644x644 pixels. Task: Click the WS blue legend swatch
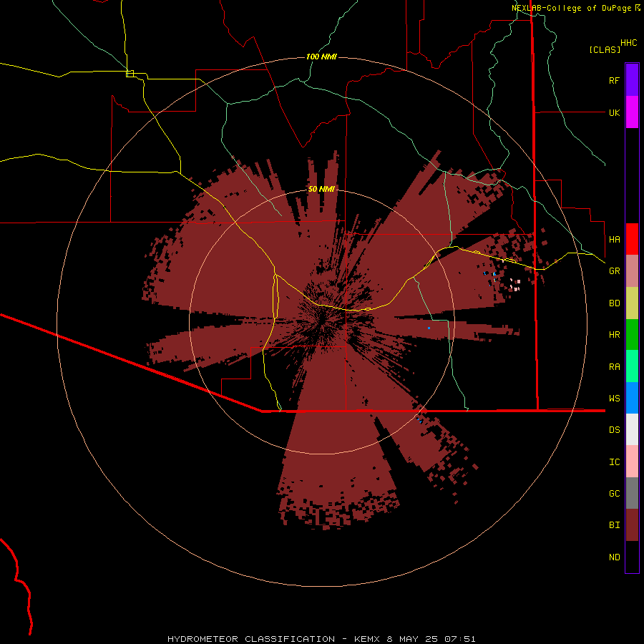click(632, 398)
